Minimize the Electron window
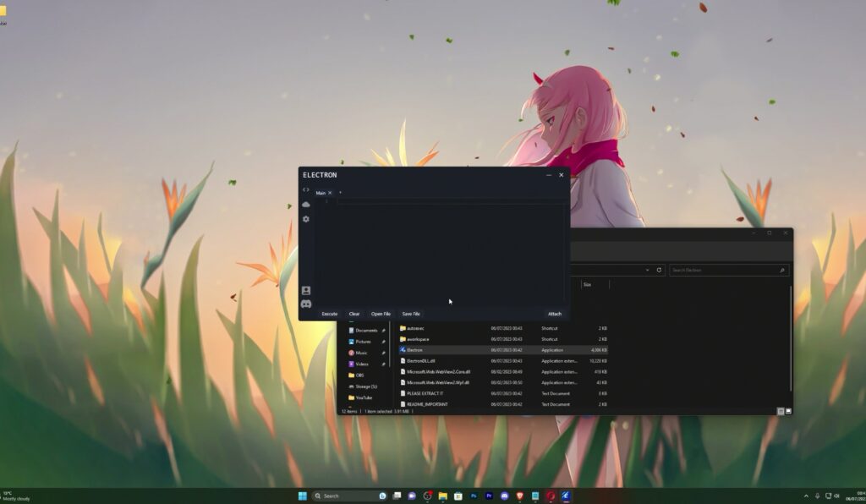 click(x=548, y=175)
